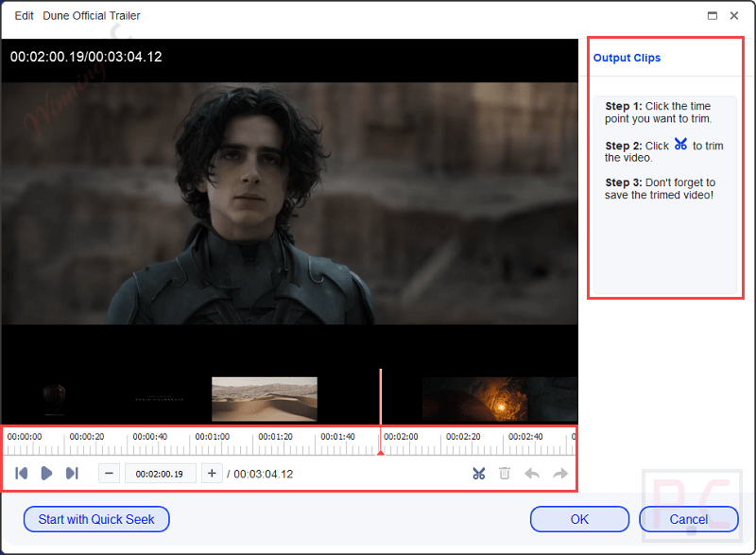
Task: Decrease time with the minus button
Action: point(109,474)
